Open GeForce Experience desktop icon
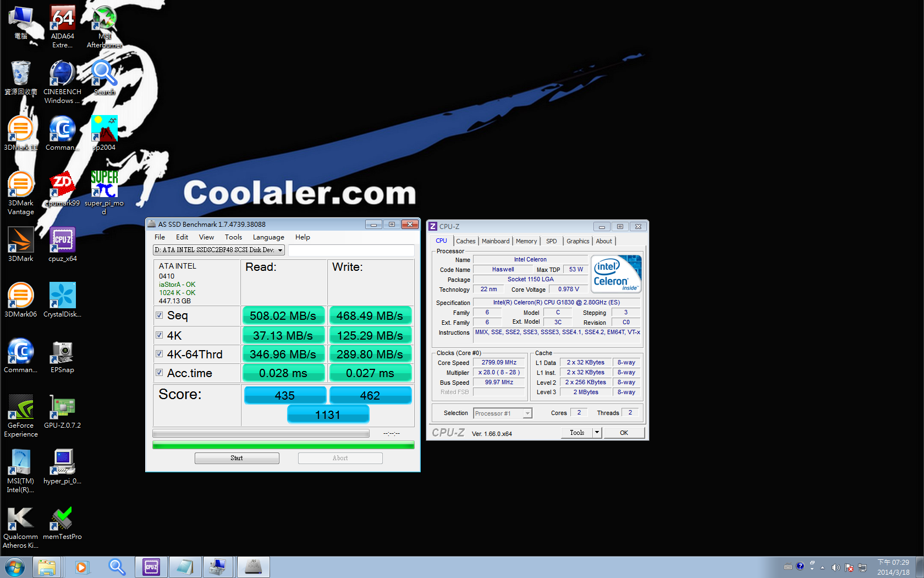Screen dimensions: 924x578 [21, 416]
